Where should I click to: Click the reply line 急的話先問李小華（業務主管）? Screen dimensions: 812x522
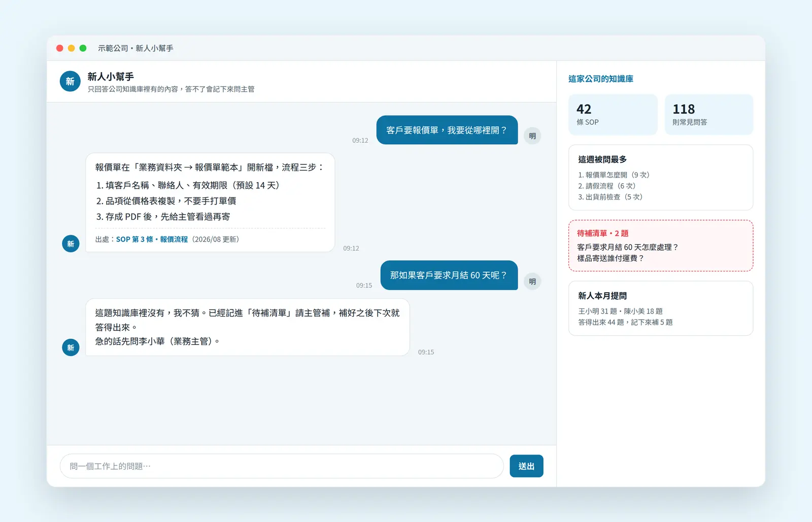157,341
